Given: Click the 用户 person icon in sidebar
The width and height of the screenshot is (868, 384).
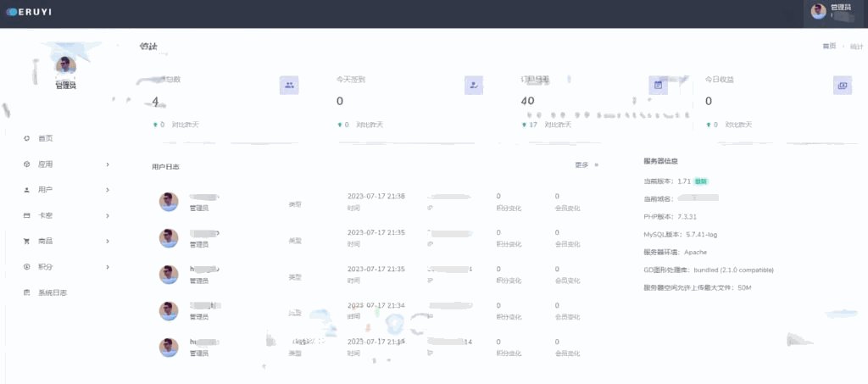Looking at the screenshot, I should click(x=26, y=190).
